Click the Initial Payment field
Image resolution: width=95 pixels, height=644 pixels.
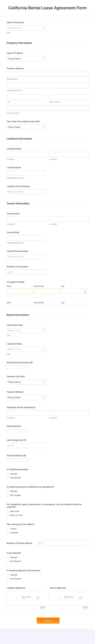[18, 431]
